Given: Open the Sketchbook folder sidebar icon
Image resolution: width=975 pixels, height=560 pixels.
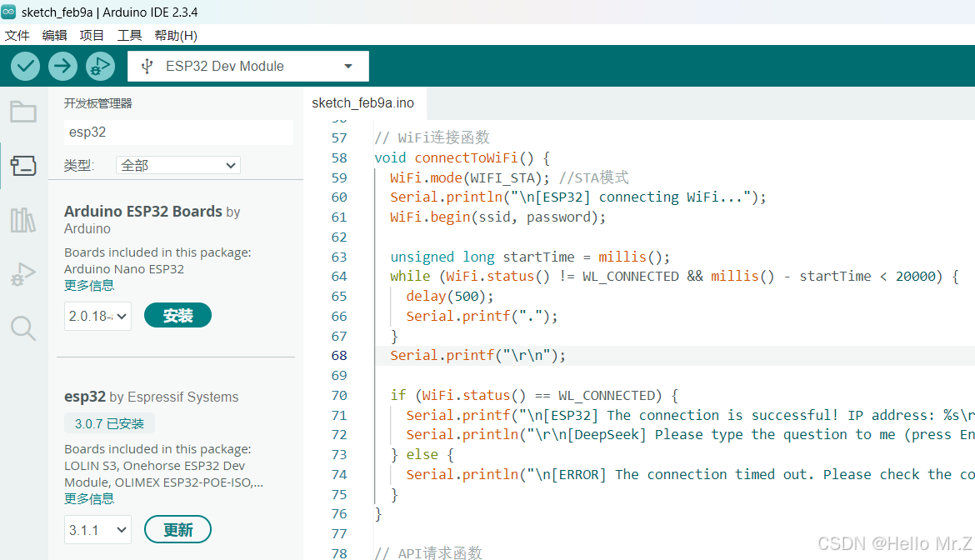Looking at the screenshot, I should [x=23, y=112].
